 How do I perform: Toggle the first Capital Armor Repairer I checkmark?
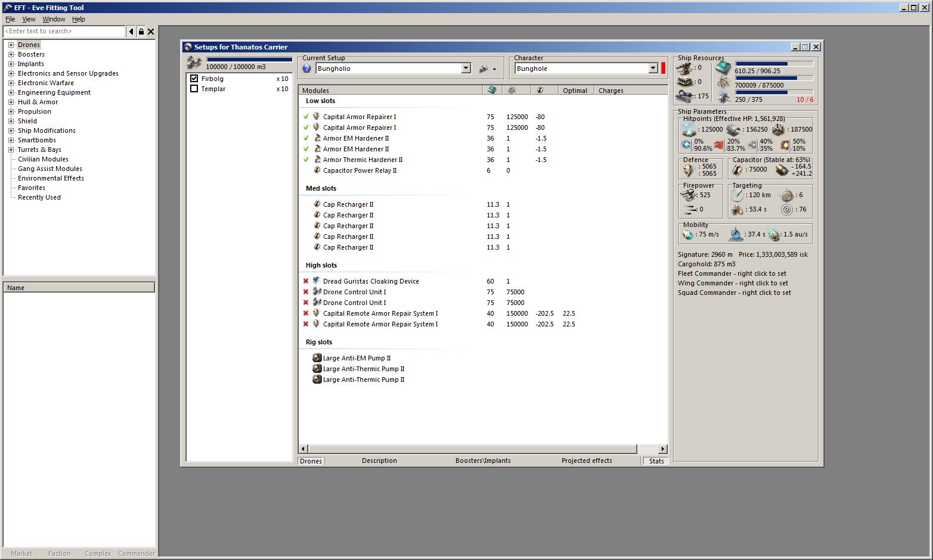(306, 117)
